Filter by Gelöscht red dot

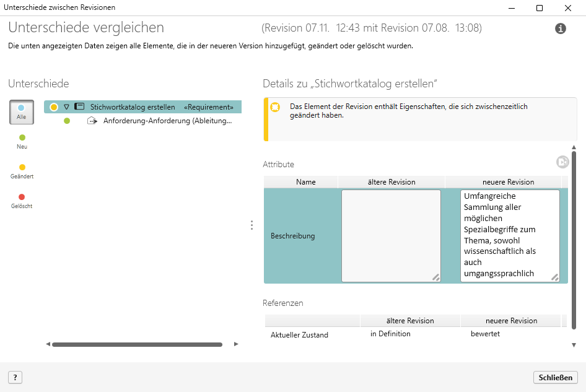point(22,198)
